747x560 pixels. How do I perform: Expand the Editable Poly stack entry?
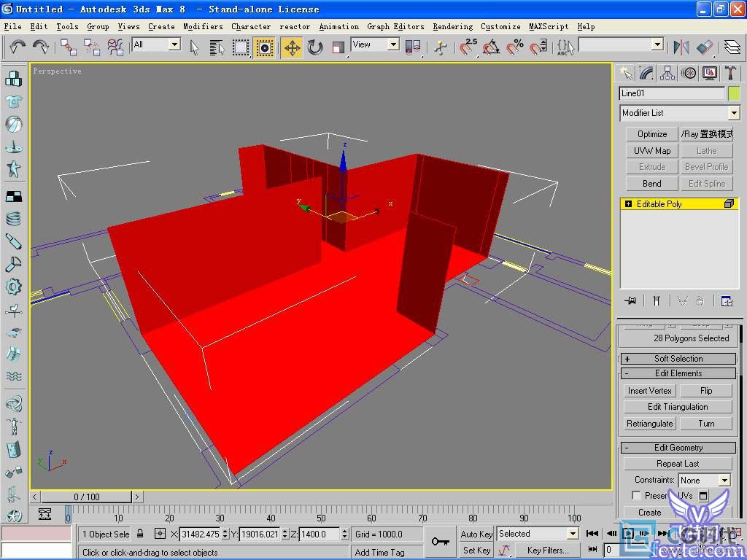coord(628,204)
